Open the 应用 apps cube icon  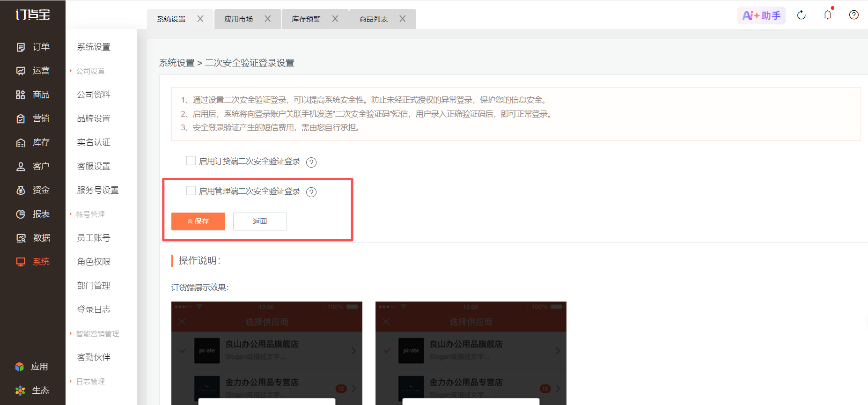[x=20, y=367]
